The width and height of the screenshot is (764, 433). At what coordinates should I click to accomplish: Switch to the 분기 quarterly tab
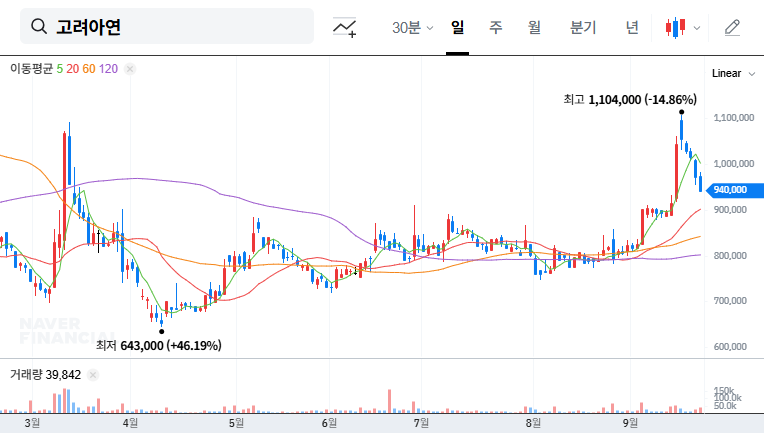[x=583, y=27]
